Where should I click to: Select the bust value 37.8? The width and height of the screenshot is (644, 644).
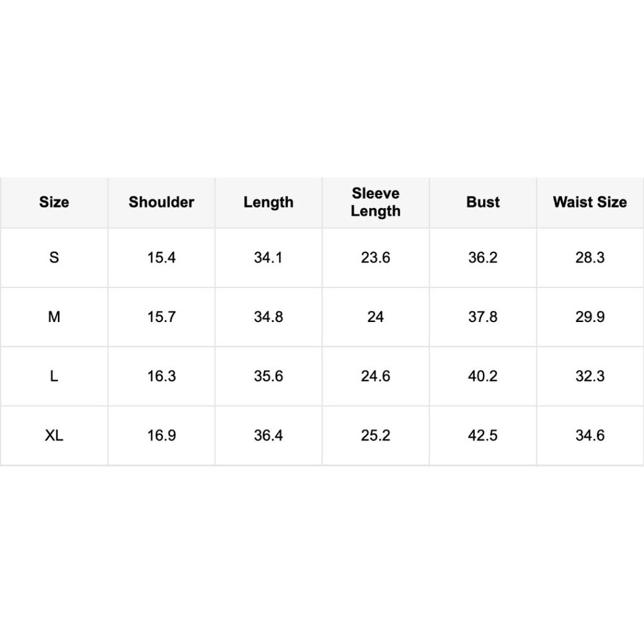pyautogui.click(x=483, y=317)
